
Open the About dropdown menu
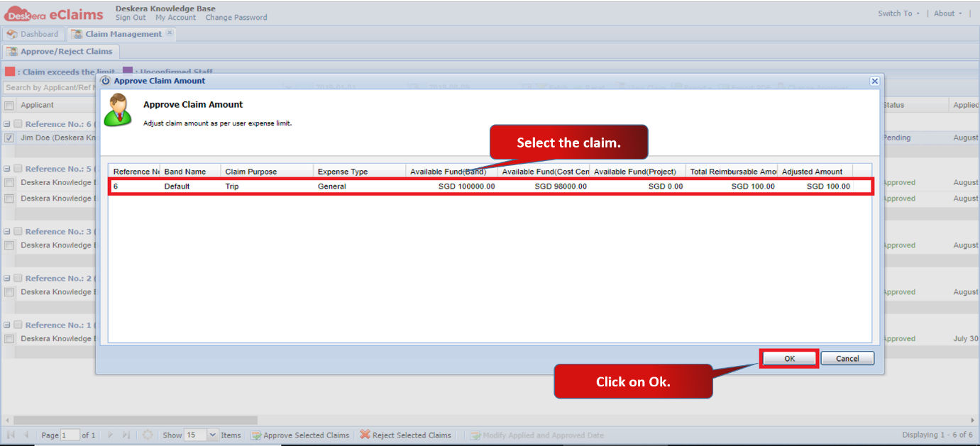pos(948,13)
